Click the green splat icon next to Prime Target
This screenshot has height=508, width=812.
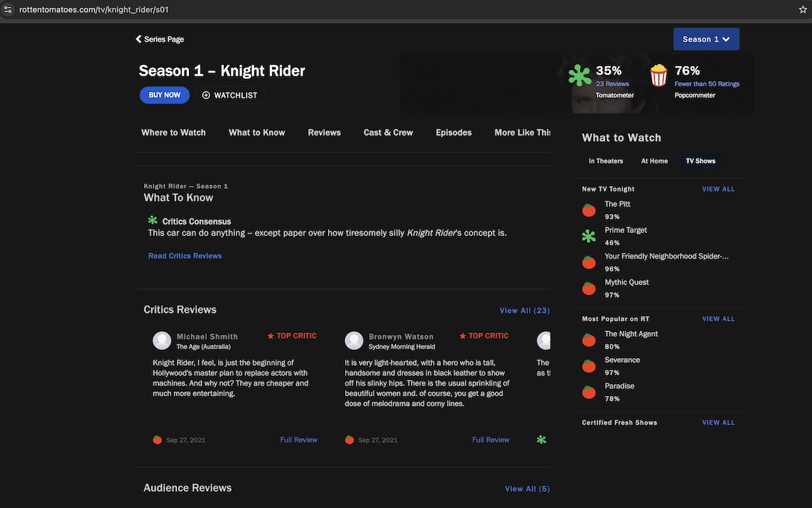(x=588, y=236)
